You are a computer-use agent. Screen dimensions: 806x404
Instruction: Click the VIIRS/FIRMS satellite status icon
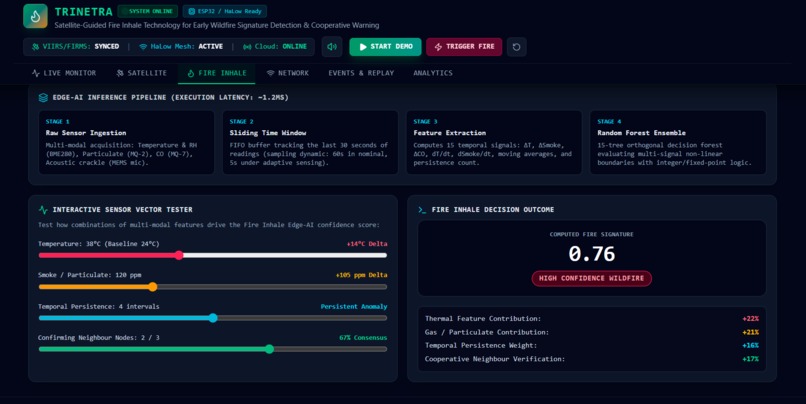[x=35, y=47]
